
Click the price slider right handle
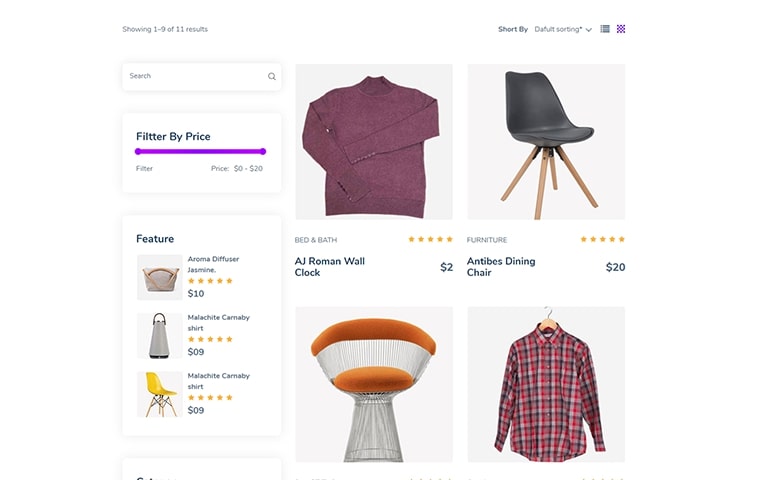(263, 151)
